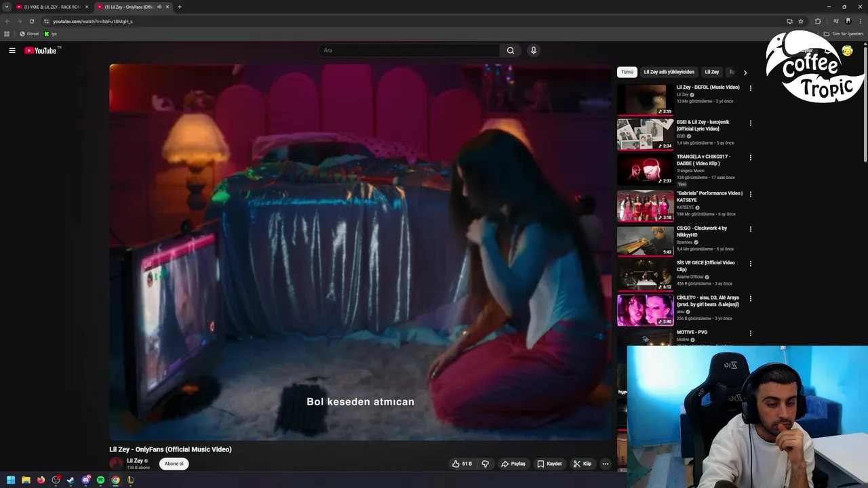Image resolution: width=868 pixels, height=488 pixels.
Task: Select the Tümü filter chip
Action: pyautogui.click(x=627, y=72)
